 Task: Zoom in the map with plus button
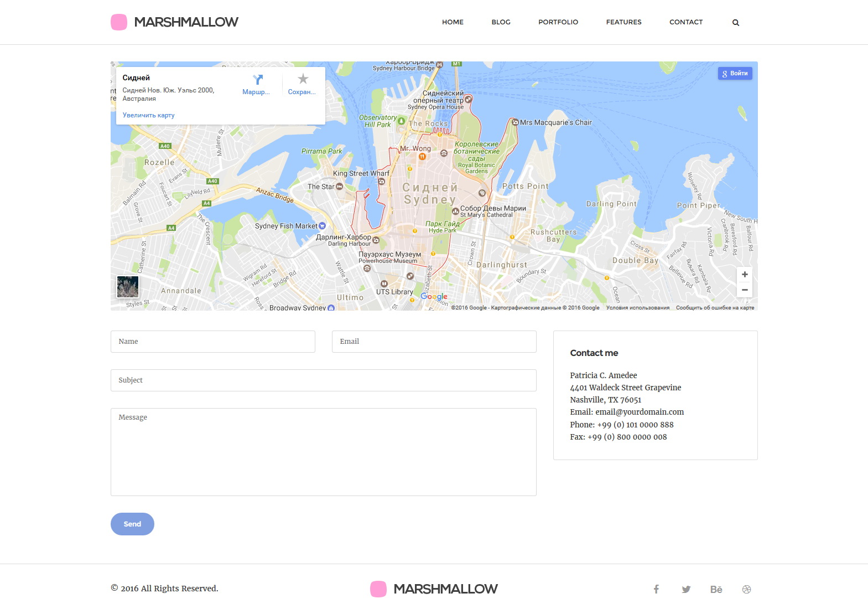coord(745,275)
